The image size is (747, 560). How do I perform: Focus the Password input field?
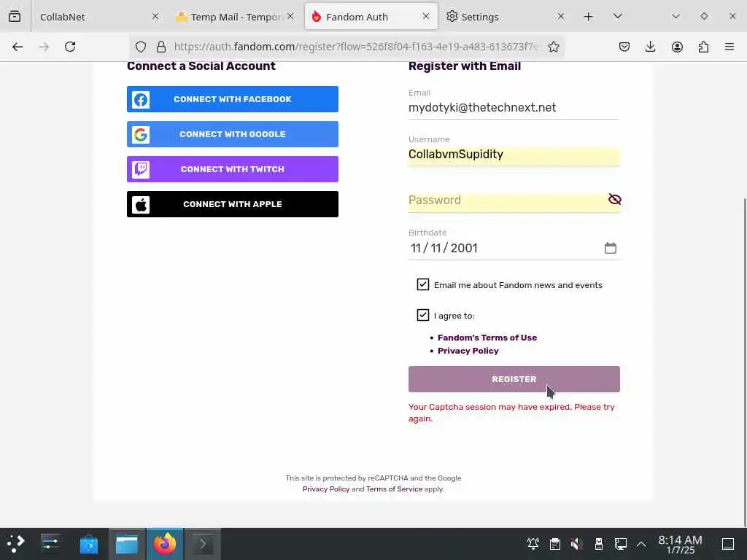(508, 201)
